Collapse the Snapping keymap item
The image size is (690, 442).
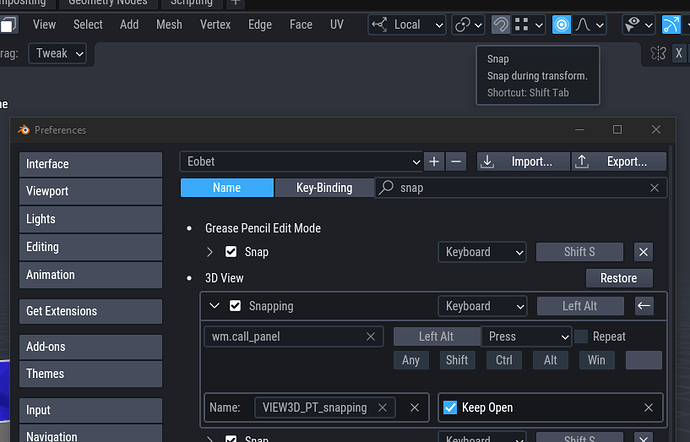(x=214, y=306)
